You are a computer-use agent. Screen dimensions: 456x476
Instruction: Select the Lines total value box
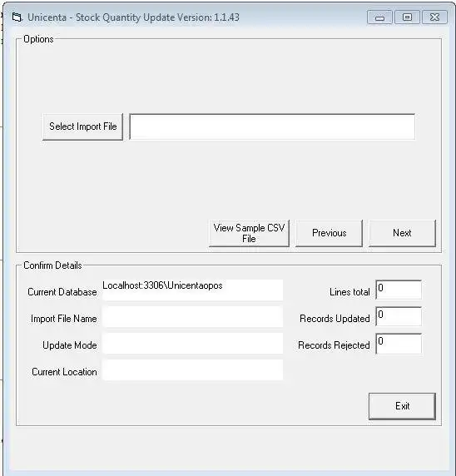tap(399, 290)
